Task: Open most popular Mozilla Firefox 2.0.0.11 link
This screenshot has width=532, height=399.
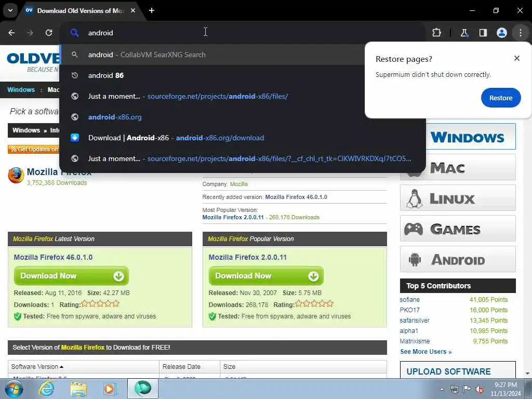Action: (233, 217)
